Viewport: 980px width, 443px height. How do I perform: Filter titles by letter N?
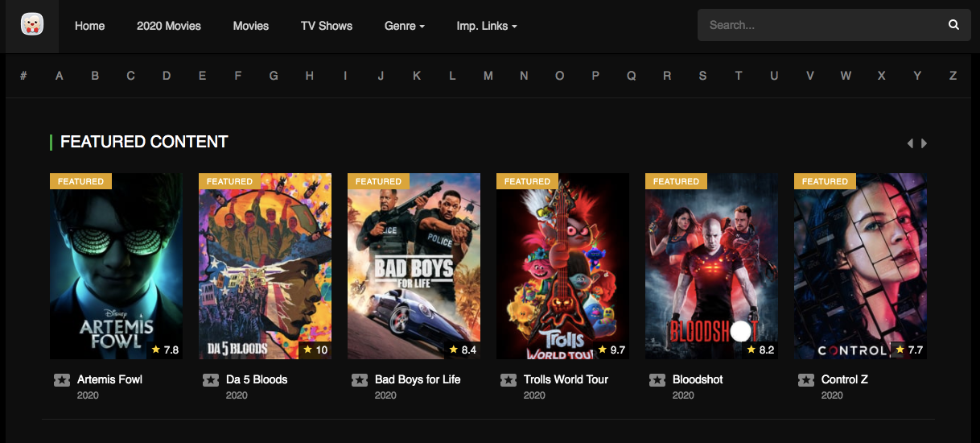pos(524,76)
